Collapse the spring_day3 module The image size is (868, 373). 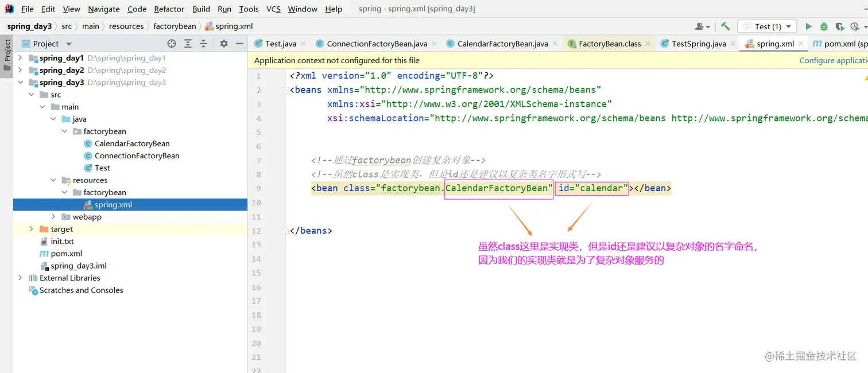(x=21, y=82)
